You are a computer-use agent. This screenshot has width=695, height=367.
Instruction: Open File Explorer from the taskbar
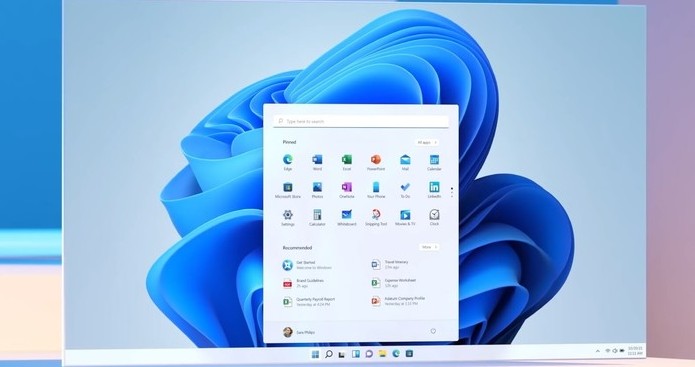coord(382,354)
